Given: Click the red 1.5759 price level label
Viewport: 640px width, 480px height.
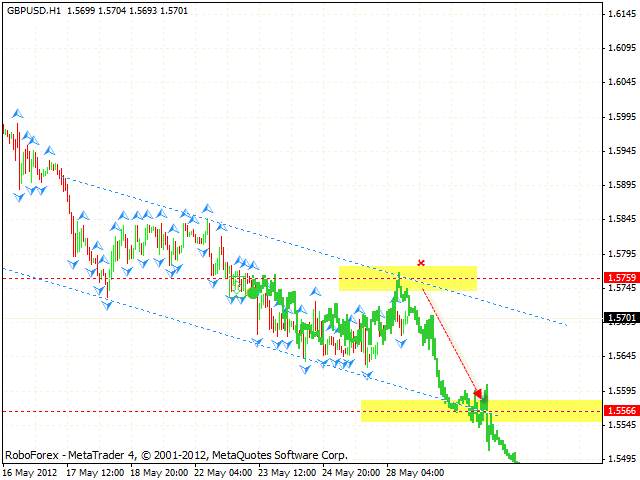Looking at the screenshot, I should (x=620, y=278).
